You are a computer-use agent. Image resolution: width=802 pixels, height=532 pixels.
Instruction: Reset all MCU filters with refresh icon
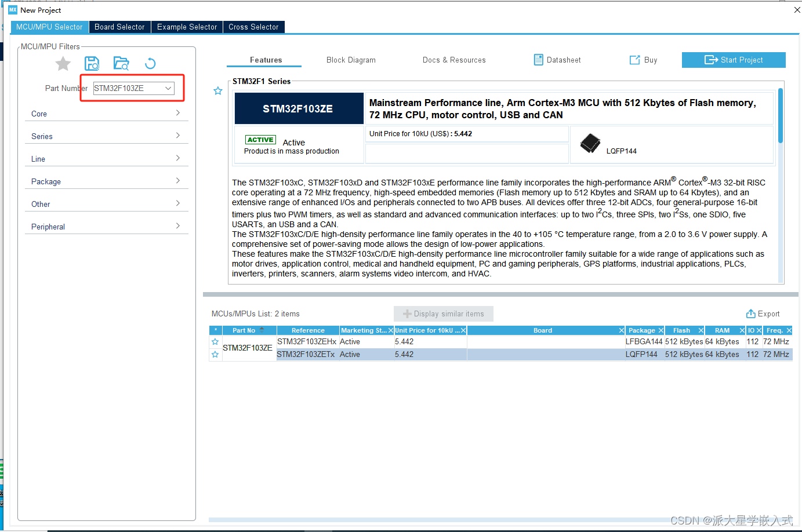pyautogui.click(x=150, y=64)
